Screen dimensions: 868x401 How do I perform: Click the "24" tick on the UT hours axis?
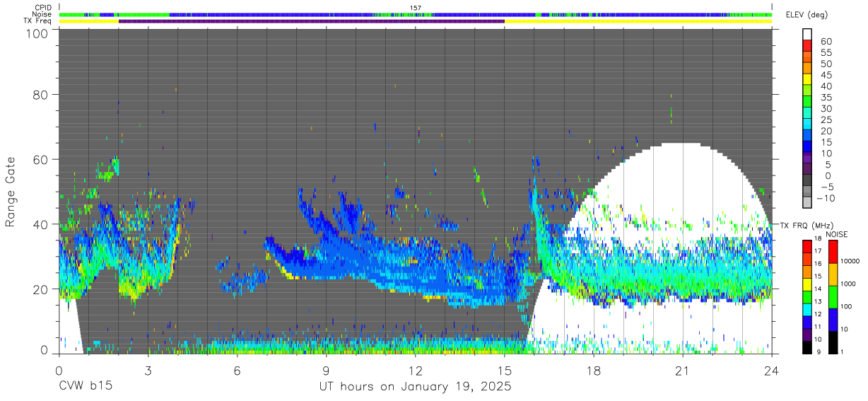point(772,371)
